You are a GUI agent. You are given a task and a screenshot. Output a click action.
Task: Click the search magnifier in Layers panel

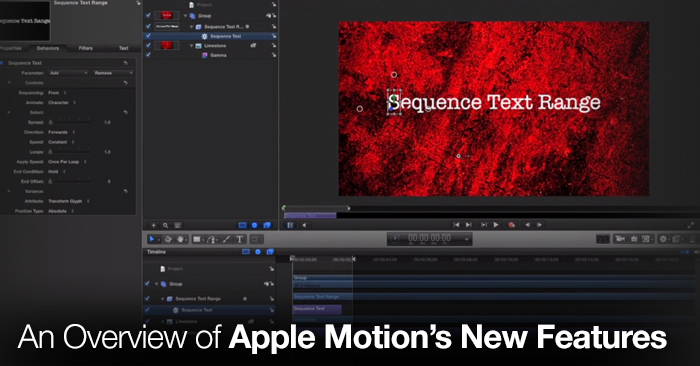click(x=166, y=225)
